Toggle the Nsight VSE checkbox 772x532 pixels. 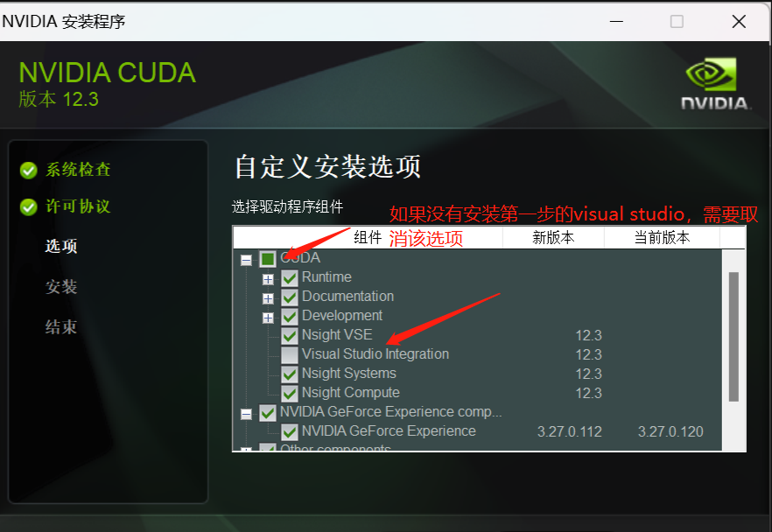tap(290, 336)
